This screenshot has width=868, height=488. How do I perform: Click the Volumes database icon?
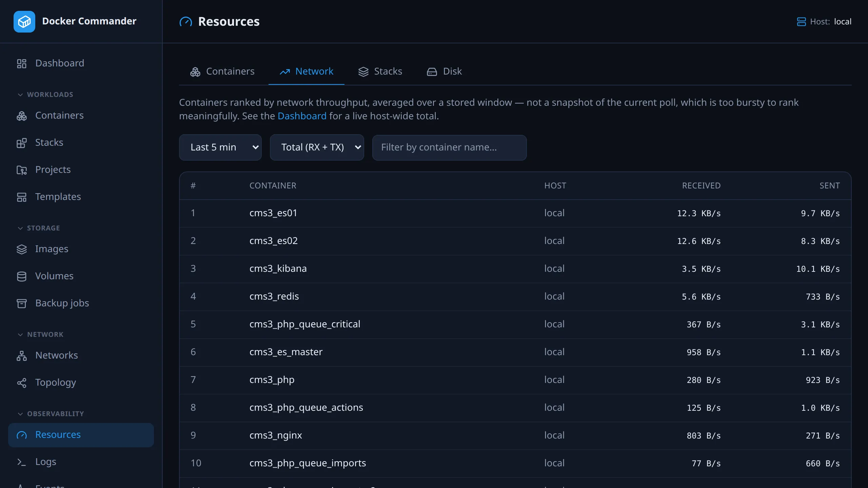[22, 276]
